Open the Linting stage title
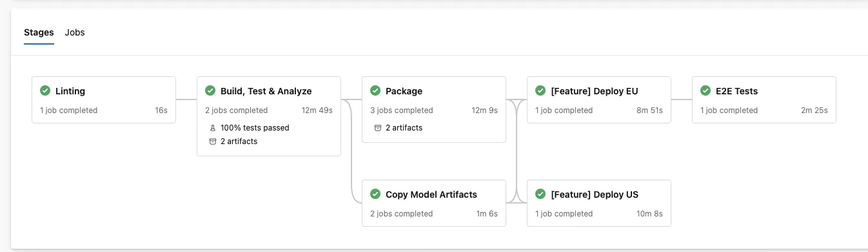This screenshot has height=252, width=868. pyautogui.click(x=70, y=91)
